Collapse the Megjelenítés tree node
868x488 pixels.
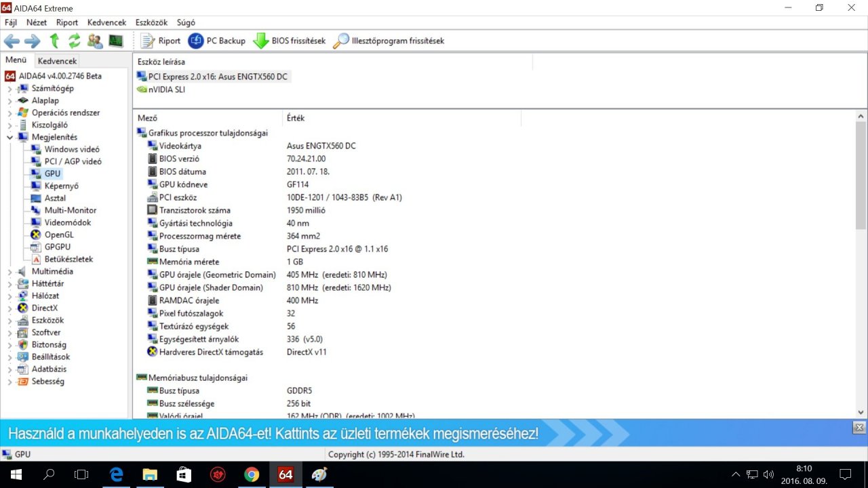click(9, 137)
